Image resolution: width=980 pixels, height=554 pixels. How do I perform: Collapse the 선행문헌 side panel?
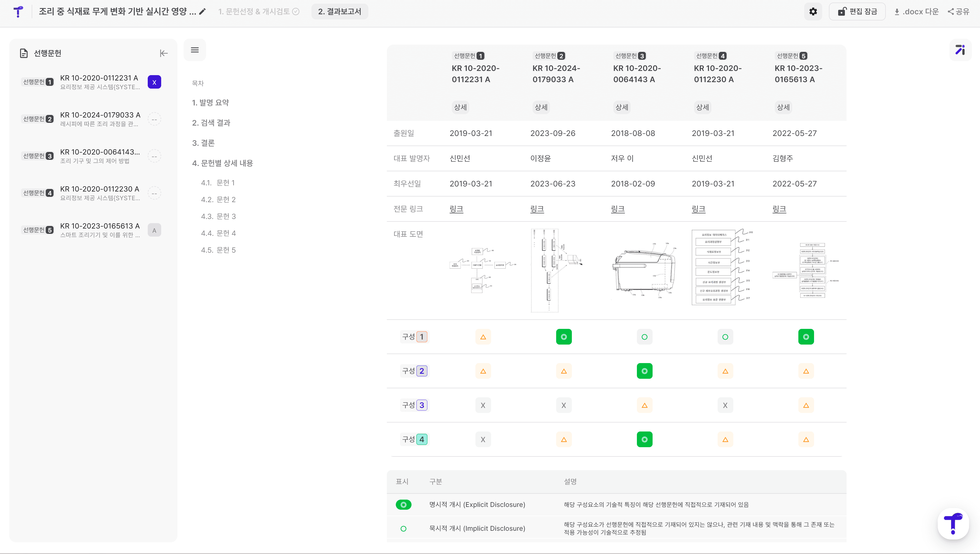[x=164, y=53]
